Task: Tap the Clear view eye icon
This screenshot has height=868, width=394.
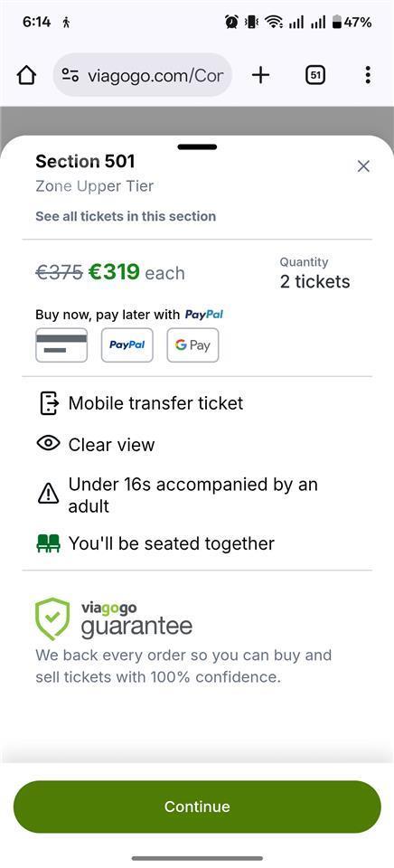Action: (48, 443)
